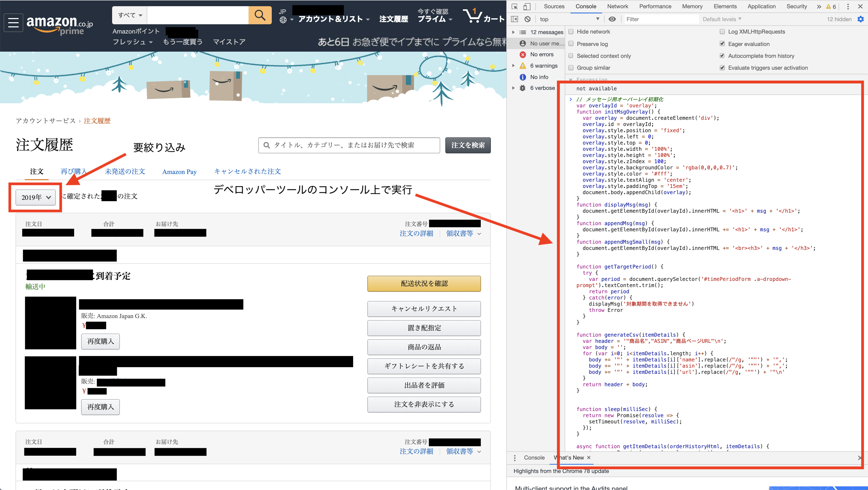Toggle Group similar checkbox
Viewport: 868px width, 490px height.
click(x=571, y=68)
